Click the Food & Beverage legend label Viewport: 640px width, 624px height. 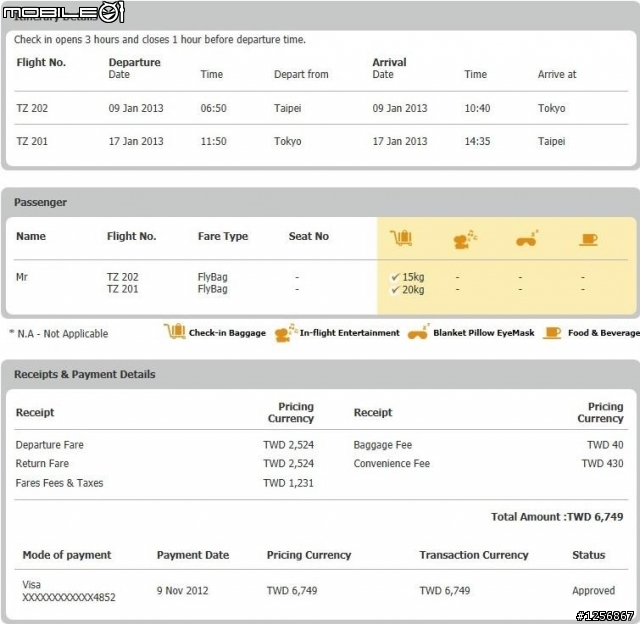(x=604, y=333)
